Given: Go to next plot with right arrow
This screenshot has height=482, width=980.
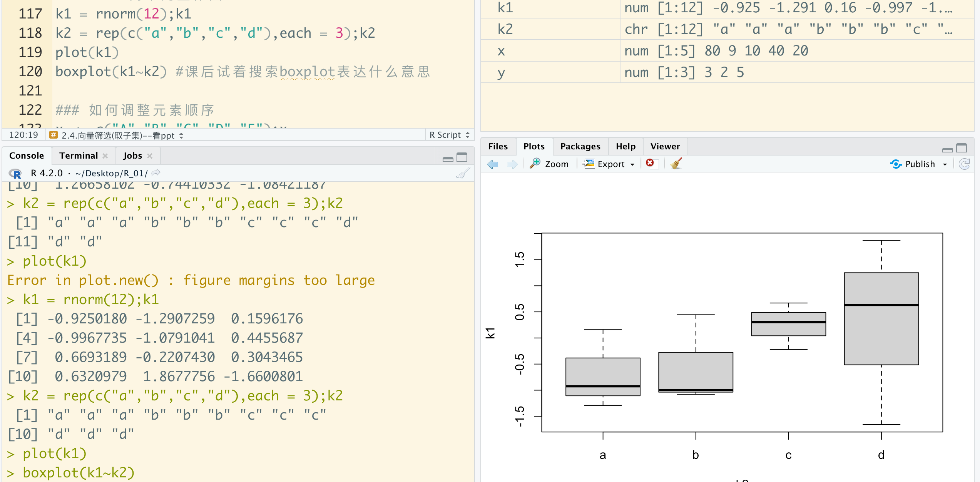Looking at the screenshot, I should pos(512,164).
